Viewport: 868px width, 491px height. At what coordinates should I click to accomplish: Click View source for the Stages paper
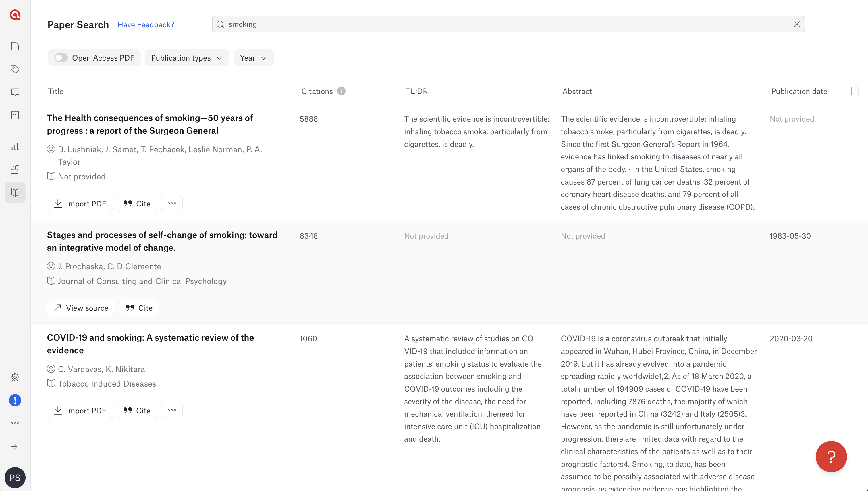[x=81, y=308]
